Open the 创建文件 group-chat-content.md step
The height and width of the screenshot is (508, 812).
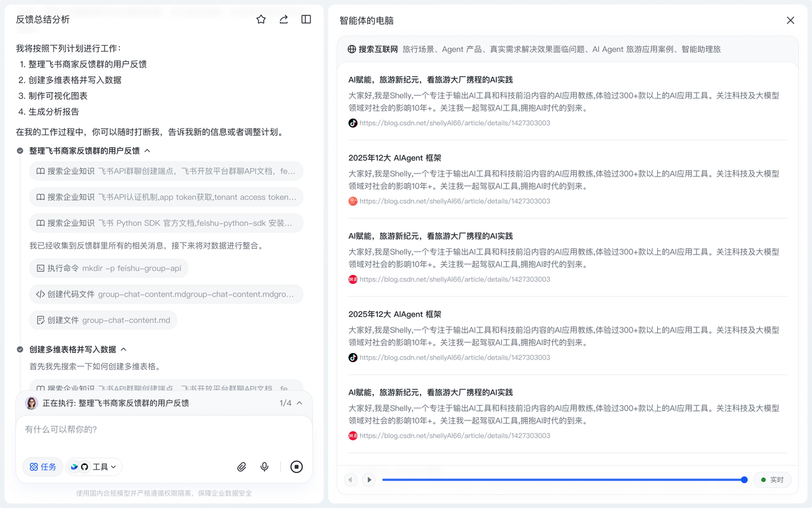[x=103, y=320]
